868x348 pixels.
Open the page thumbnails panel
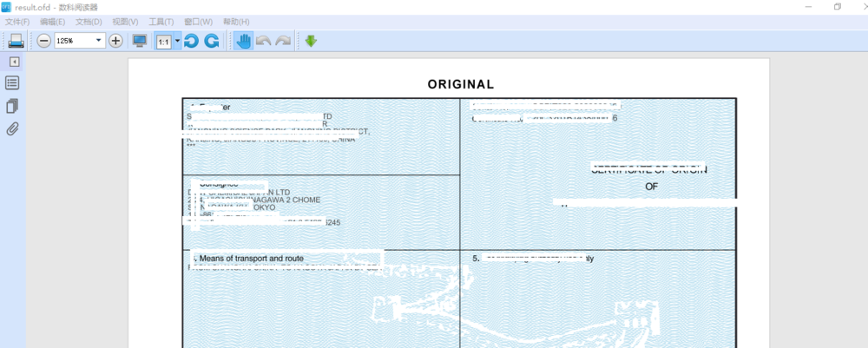pos(13,106)
